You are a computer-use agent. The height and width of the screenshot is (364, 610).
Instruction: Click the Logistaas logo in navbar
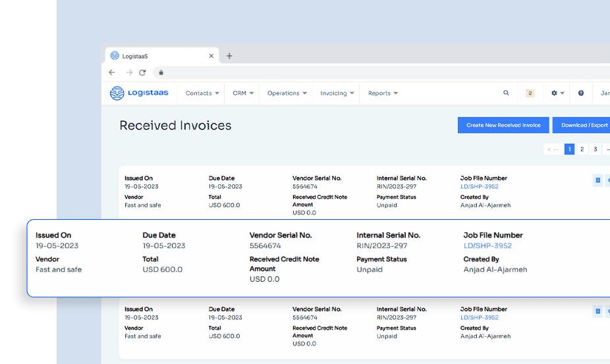click(139, 93)
